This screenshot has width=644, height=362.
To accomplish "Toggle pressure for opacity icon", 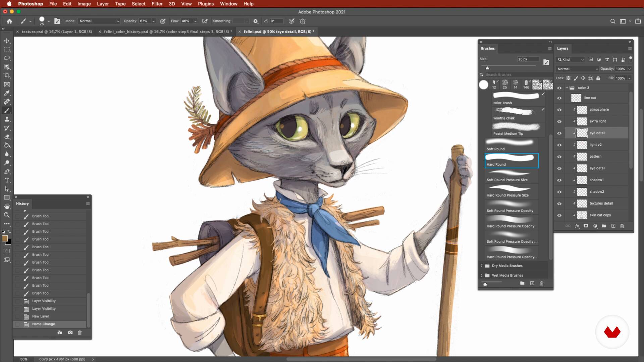I will (163, 21).
